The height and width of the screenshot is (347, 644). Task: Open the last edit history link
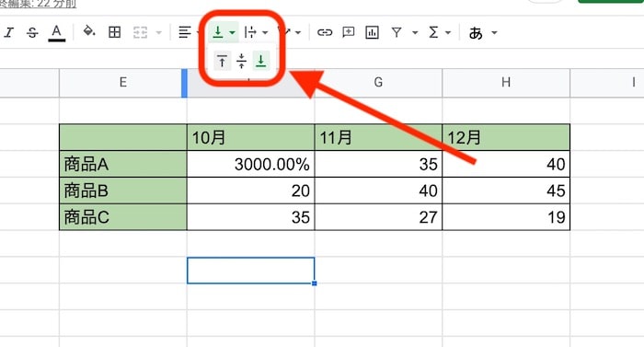(x=38, y=4)
